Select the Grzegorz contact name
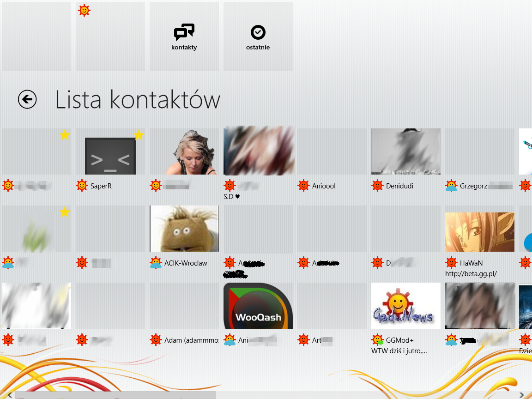532x399 pixels. [473, 186]
